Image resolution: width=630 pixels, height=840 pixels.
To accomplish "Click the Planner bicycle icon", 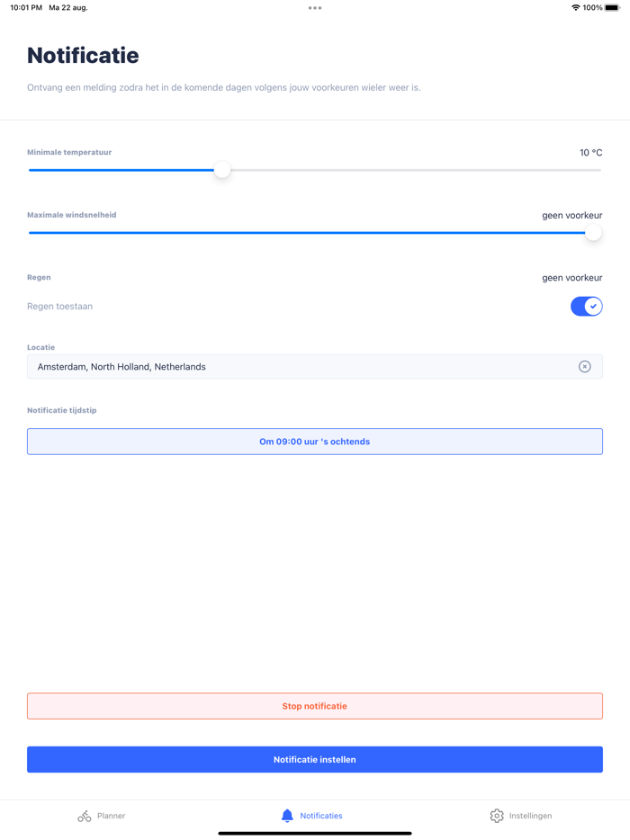I will (x=85, y=816).
